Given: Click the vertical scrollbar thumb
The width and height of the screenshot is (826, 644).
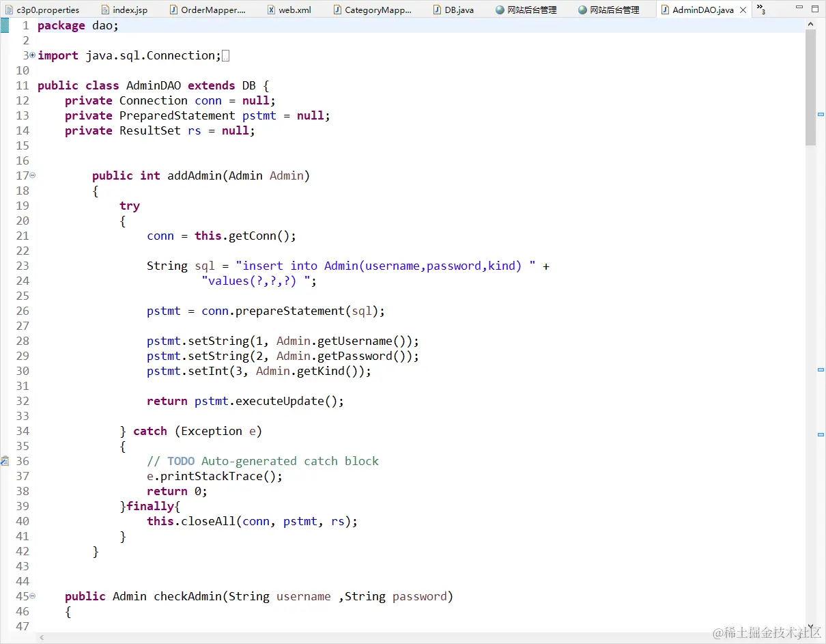Looking at the screenshot, I should coord(811,87).
